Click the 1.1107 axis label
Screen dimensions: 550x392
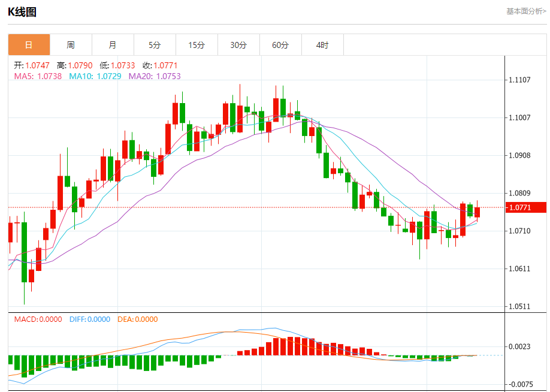[x=519, y=80]
